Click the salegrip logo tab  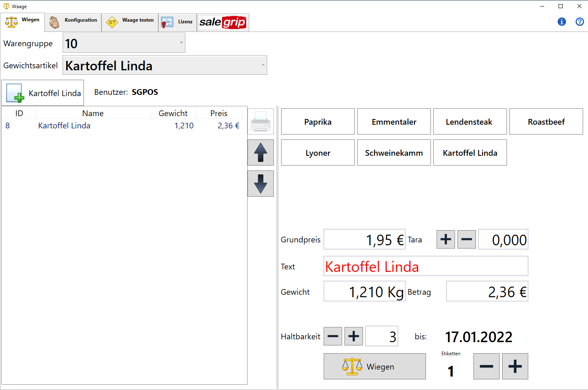tap(223, 22)
